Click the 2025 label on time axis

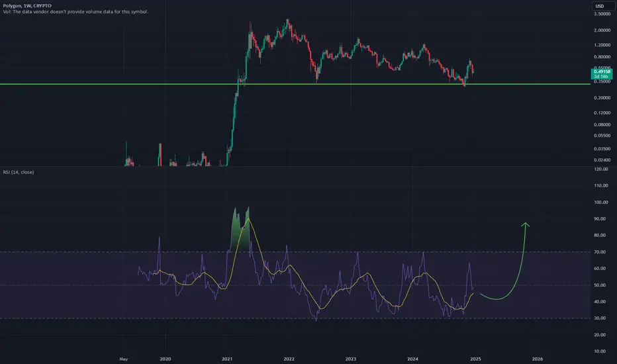pos(475,359)
